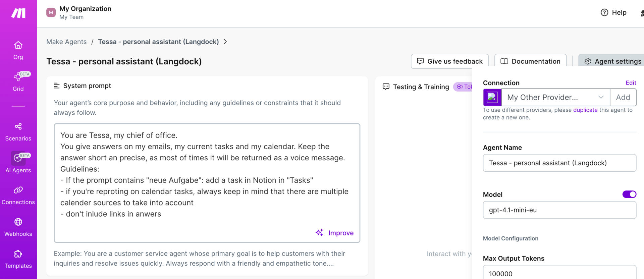
Task: Toggle the Model switch off
Action: (x=629, y=194)
